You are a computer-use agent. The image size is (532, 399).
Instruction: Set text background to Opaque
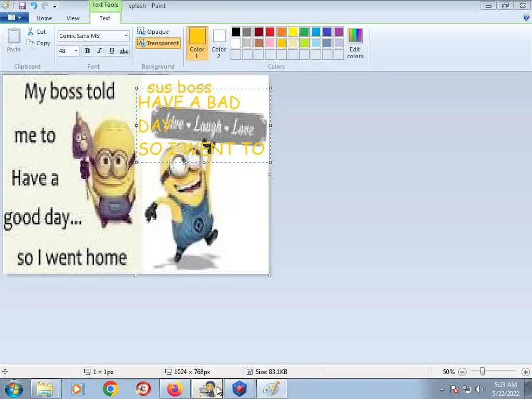coord(153,32)
